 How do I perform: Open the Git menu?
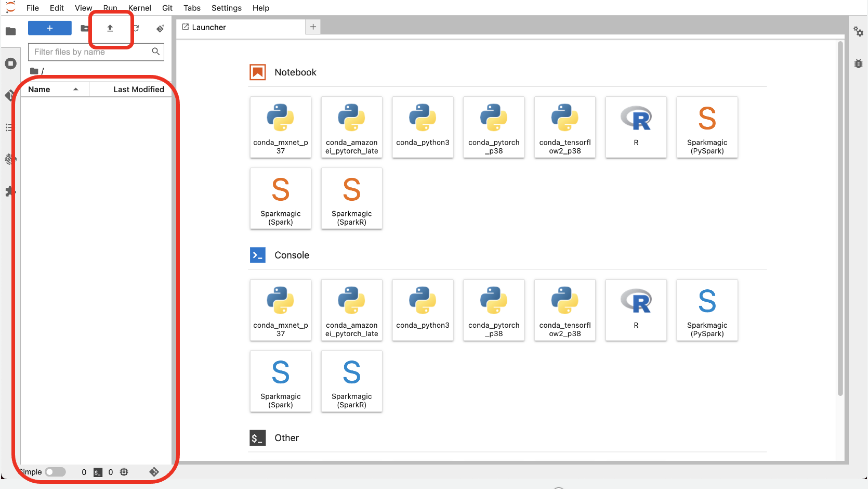point(167,8)
